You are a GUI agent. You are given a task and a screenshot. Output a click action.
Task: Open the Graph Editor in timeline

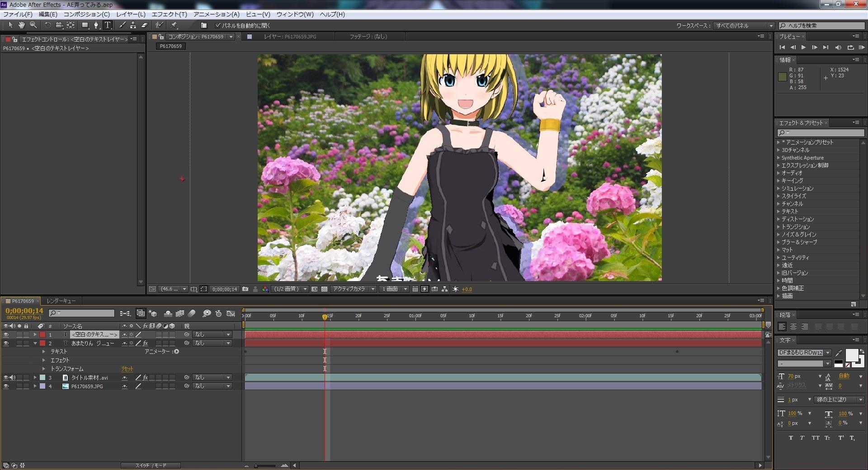pyautogui.click(x=231, y=313)
